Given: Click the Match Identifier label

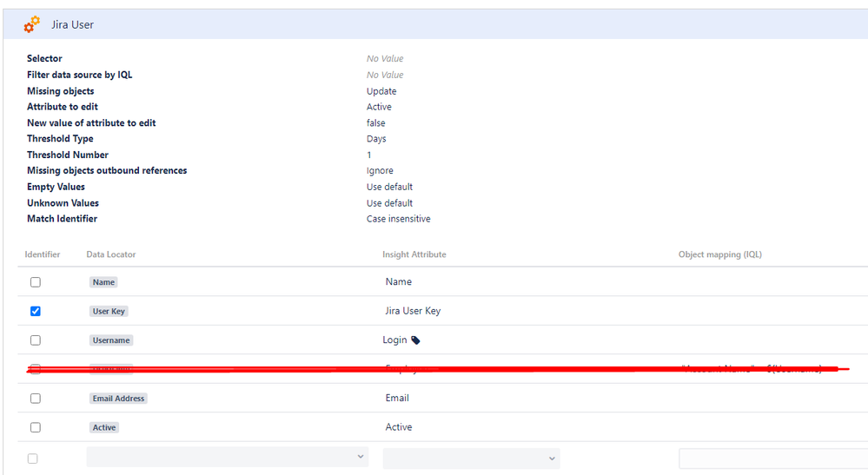Looking at the screenshot, I should tap(62, 219).
